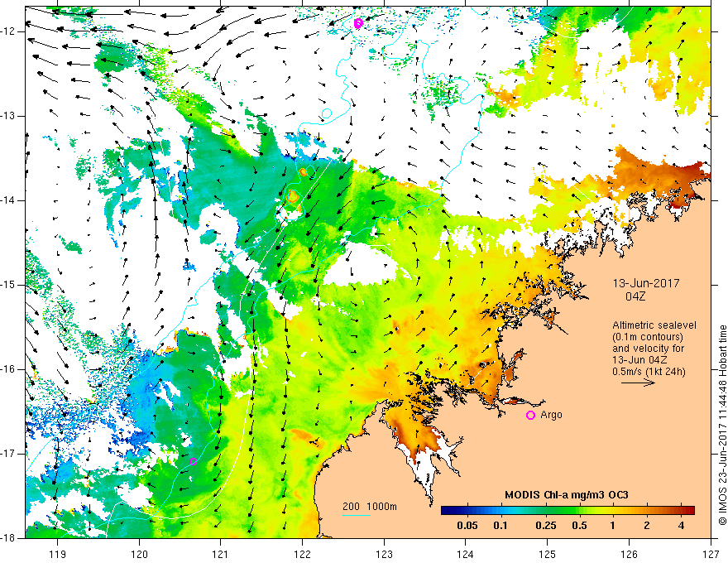
Task: Click the 'MODIS Chl-a mg/m3 OC3' title
Action: pyautogui.click(x=567, y=495)
